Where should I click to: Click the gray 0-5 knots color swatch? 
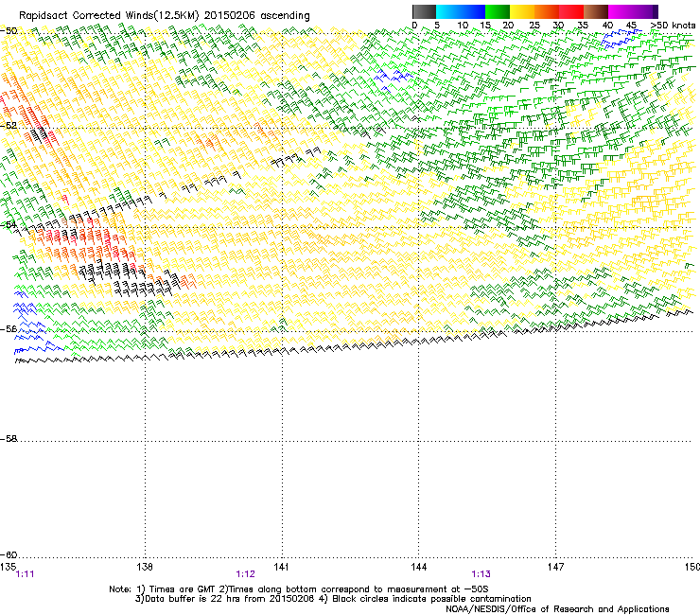424,11
